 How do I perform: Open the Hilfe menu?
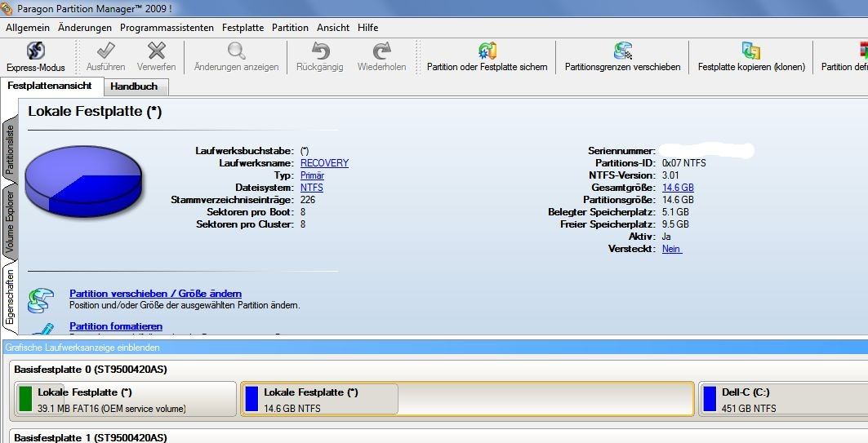click(x=367, y=27)
